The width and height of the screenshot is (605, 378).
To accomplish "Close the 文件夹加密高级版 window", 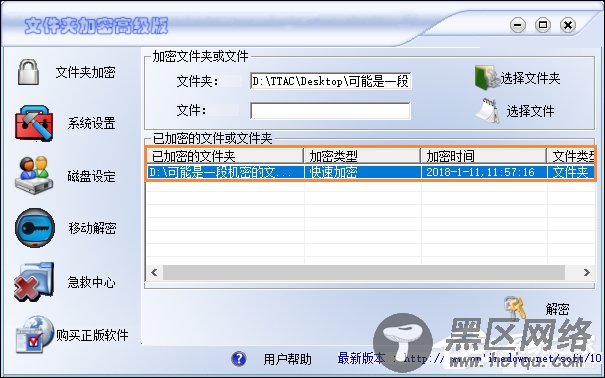I will tap(568, 25).
